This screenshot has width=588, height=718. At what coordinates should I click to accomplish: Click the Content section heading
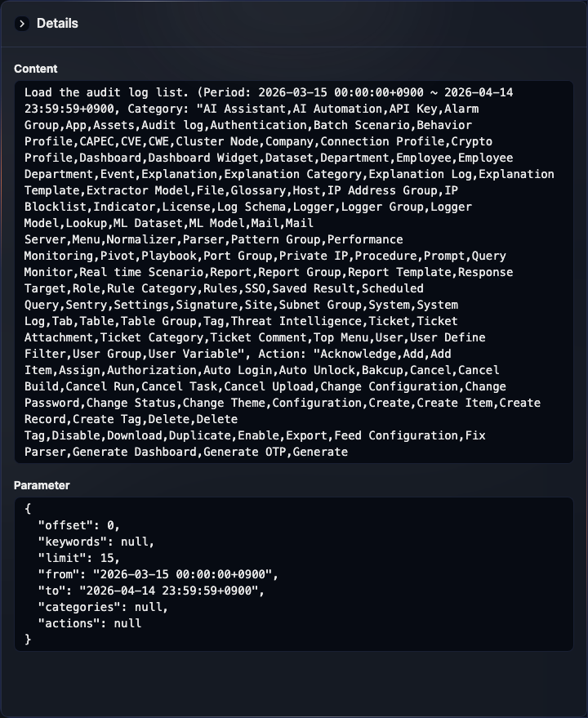pyautogui.click(x=34, y=69)
